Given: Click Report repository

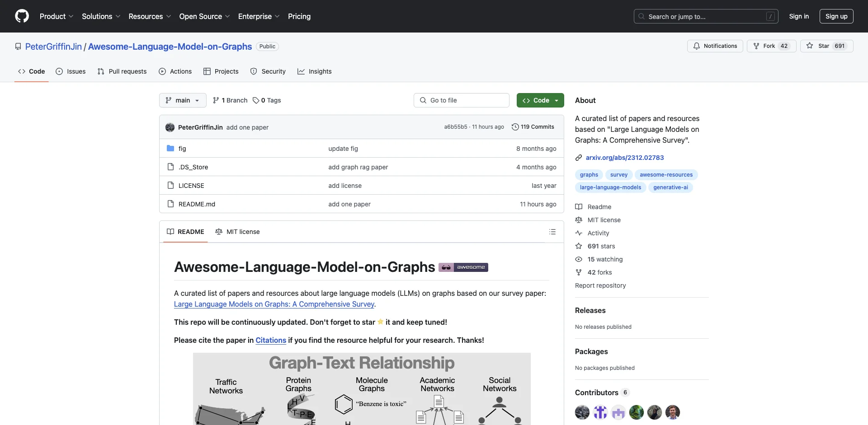Looking at the screenshot, I should 600,285.
